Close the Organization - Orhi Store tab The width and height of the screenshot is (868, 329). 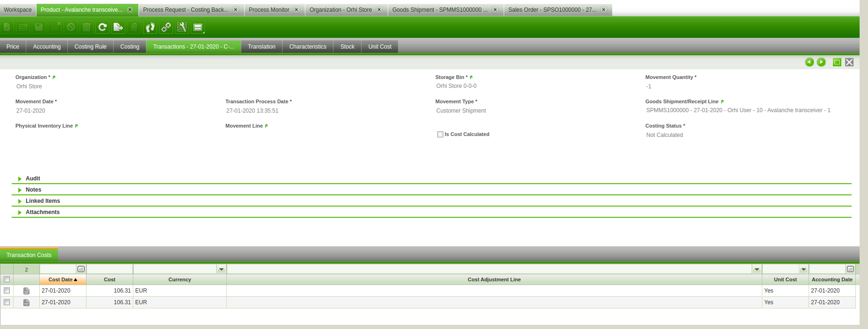coord(379,10)
